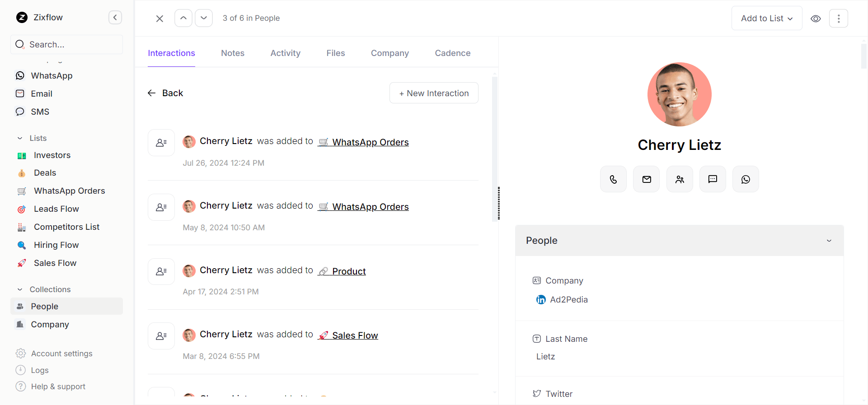Click the New Interaction button

434,93
